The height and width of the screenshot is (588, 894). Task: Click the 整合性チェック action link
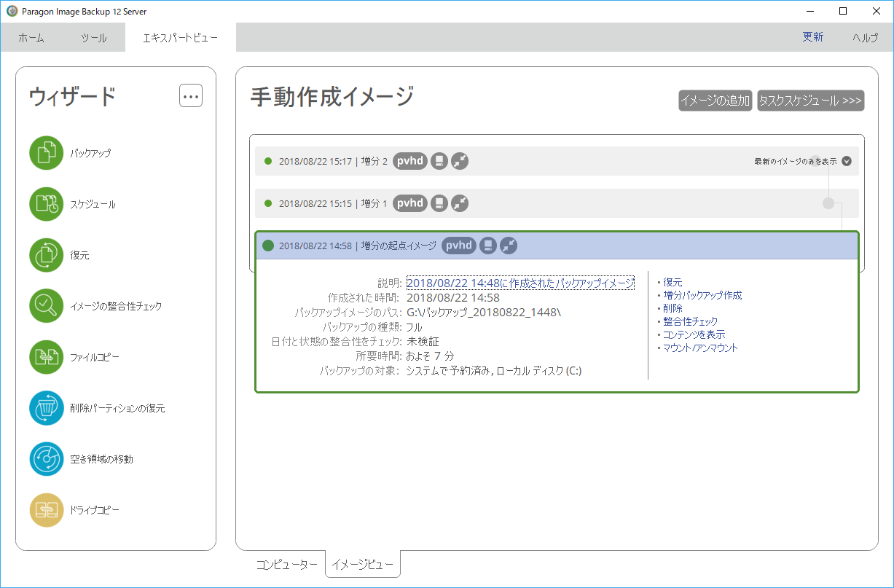tap(690, 321)
